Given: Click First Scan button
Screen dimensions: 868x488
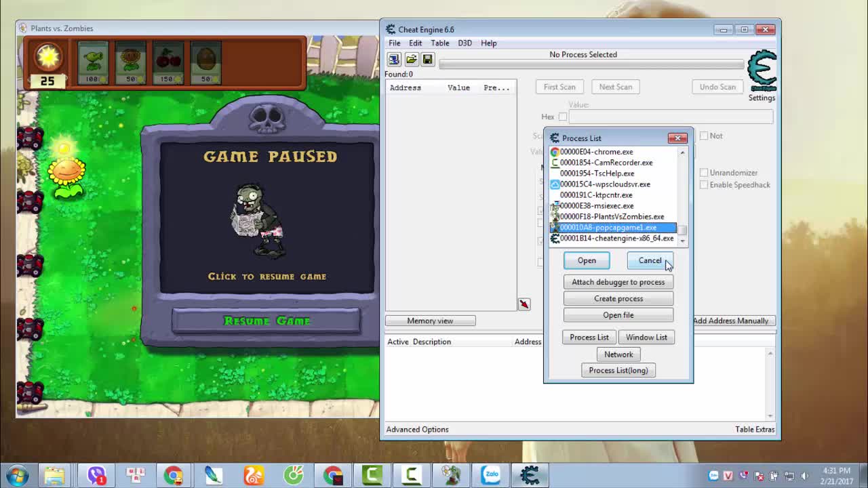Looking at the screenshot, I should [559, 87].
